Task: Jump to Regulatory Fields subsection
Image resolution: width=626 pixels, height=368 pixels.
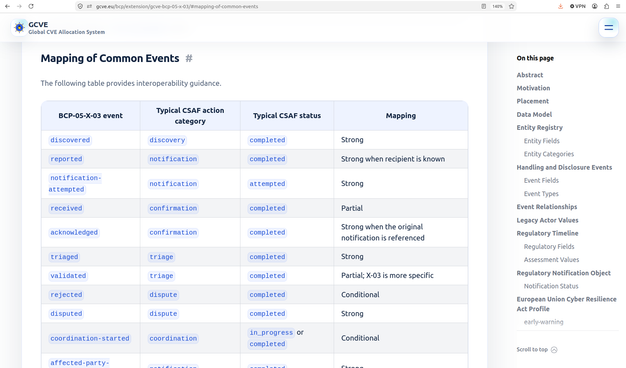Action: (x=549, y=247)
